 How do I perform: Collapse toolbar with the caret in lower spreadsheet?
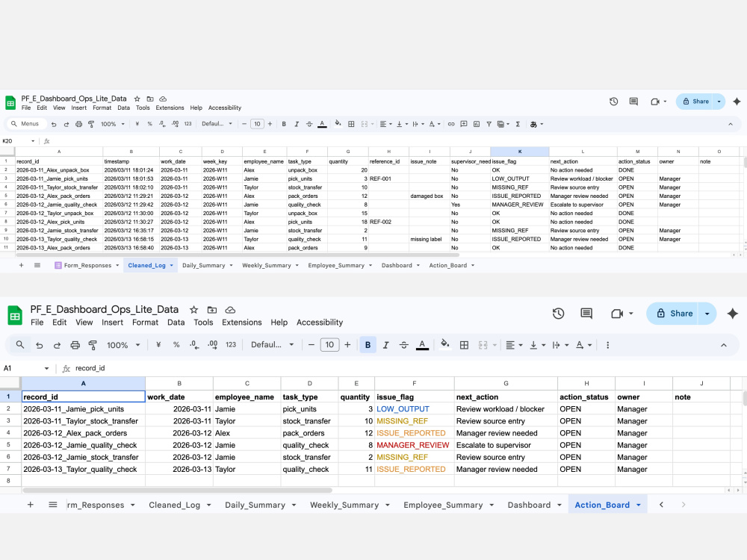point(724,345)
